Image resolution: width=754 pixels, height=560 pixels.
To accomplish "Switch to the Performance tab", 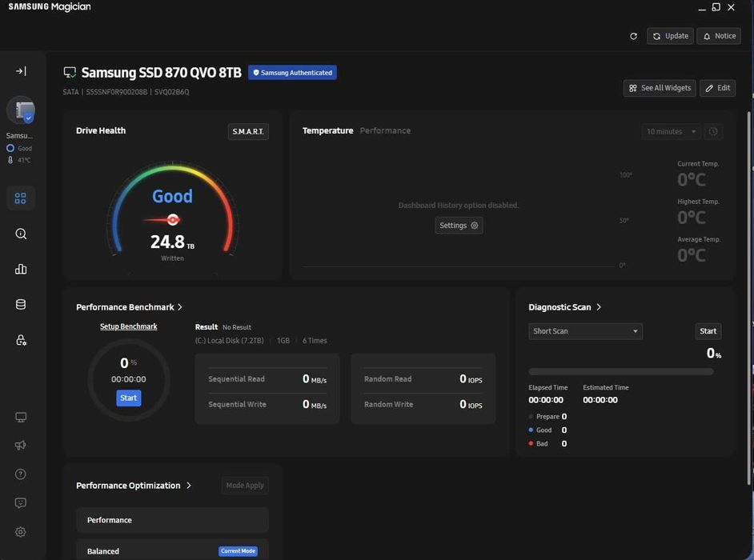I will point(385,130).
